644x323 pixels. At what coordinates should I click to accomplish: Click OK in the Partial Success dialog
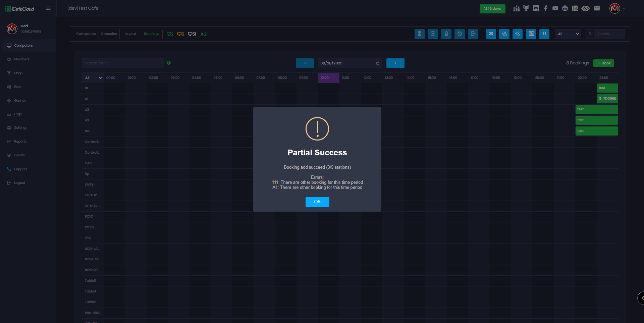point(317,202)
